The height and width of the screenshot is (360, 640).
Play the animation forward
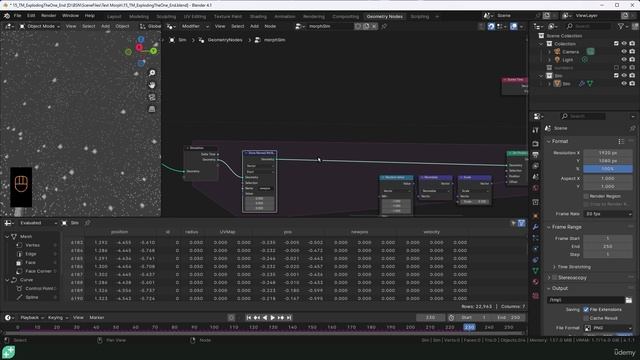[273, 318]
